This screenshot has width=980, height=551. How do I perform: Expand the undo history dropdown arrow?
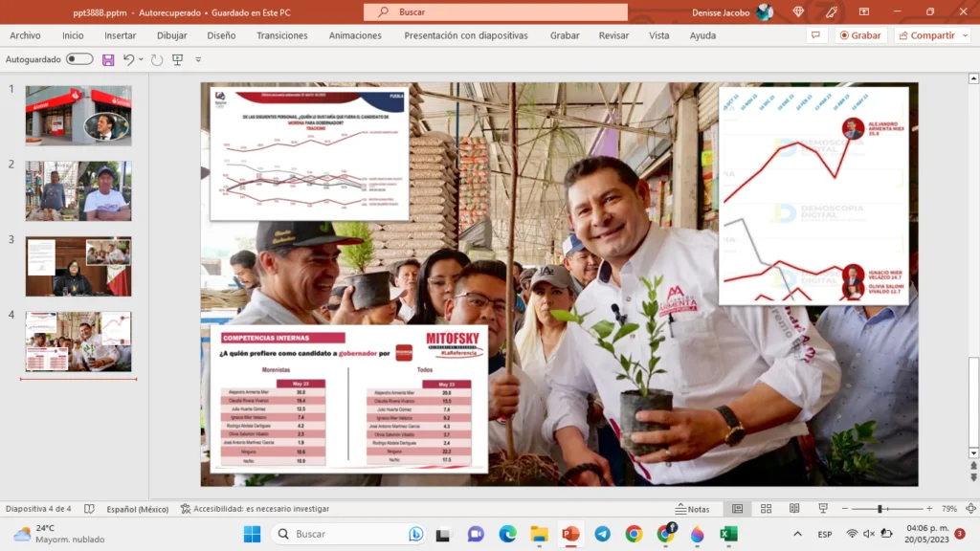coord(141,59)
